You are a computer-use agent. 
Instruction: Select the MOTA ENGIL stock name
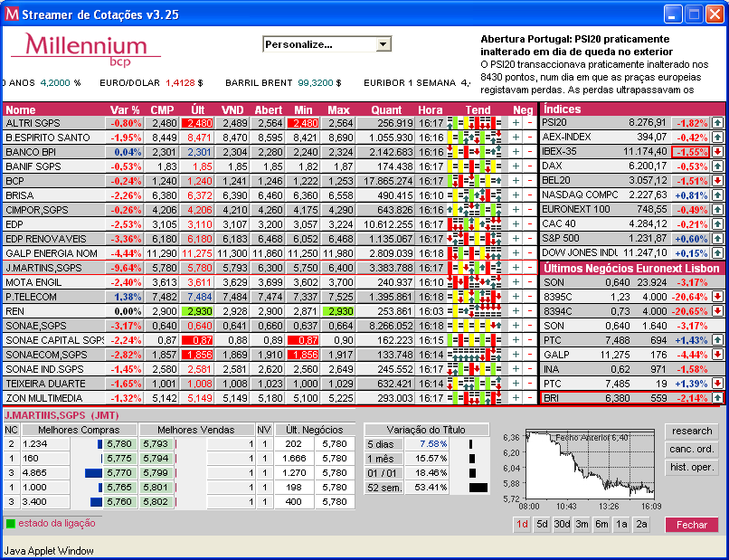(33, 282)
